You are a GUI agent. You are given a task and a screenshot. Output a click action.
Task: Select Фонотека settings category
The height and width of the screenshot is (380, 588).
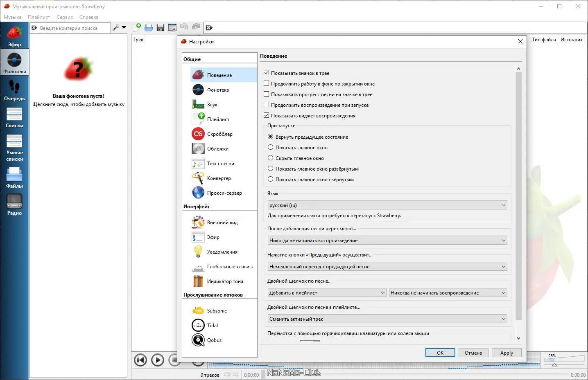click(x=224, y=90)
